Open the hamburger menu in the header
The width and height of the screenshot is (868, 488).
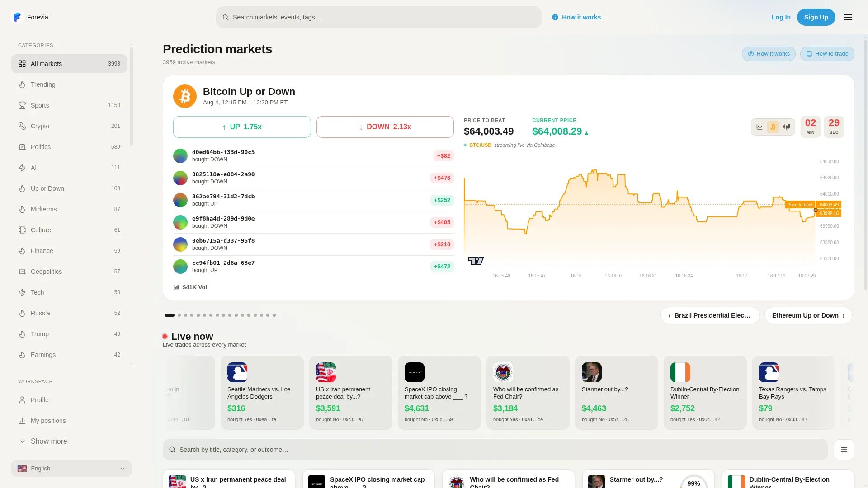coord(848,17)
